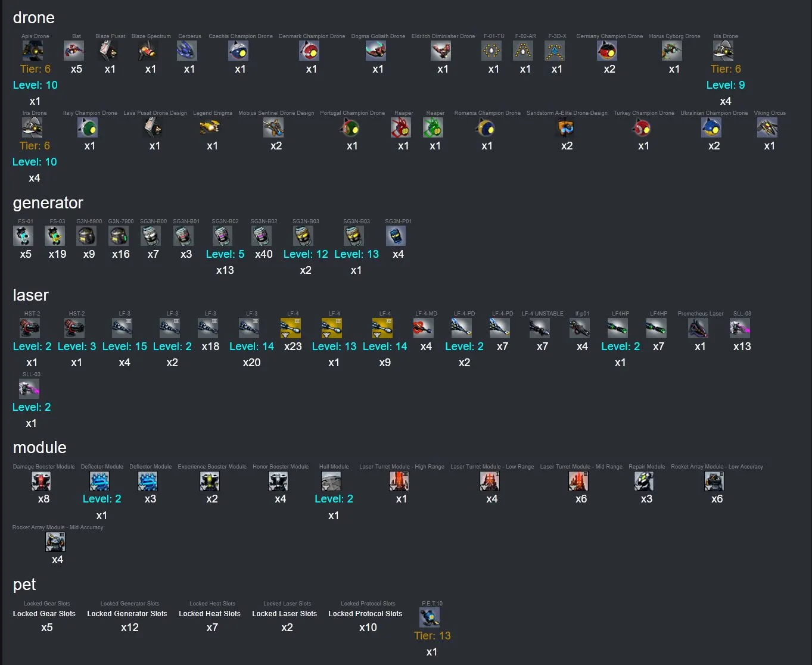Select the LF-4-MD laser icon
This screenshot has height=665, width=812.
[424, 329]
